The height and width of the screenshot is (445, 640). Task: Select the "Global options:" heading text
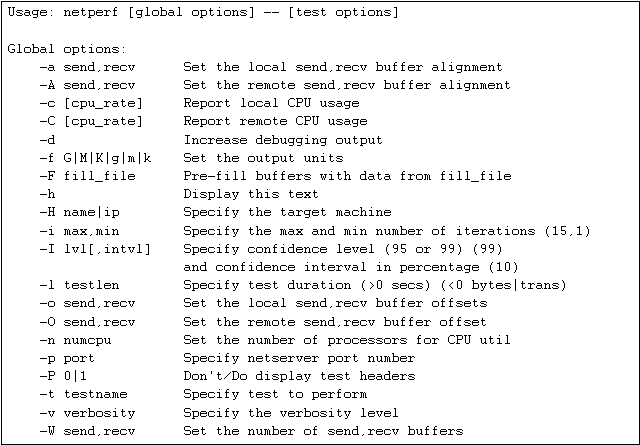pyautogui.click(x=67, y=49)
